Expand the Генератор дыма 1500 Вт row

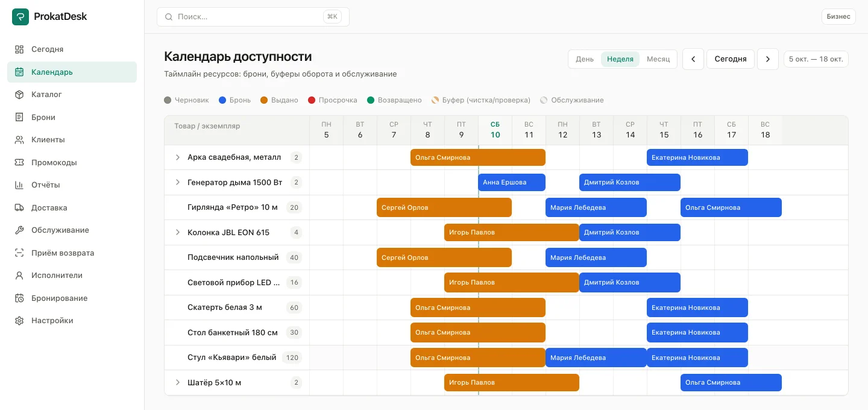[x=178, y=182]
